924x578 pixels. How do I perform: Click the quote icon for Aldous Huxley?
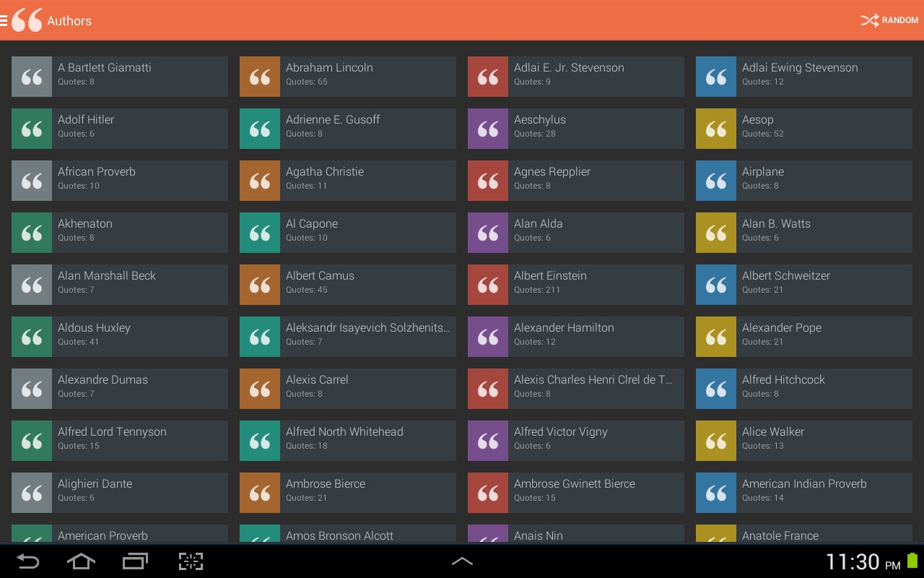[32, 337]
